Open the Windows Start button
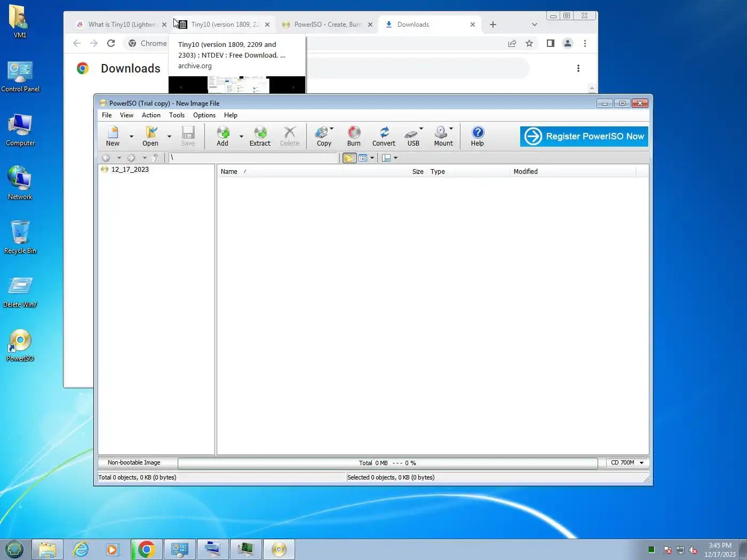Image resolution: width=747 pixels, height=560 pixels. [14, 549]
